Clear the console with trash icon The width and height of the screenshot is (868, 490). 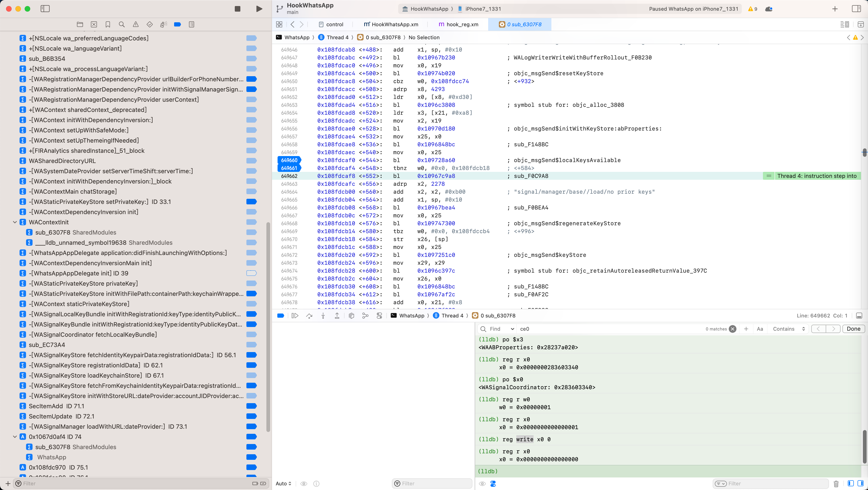tap(836, 483)
